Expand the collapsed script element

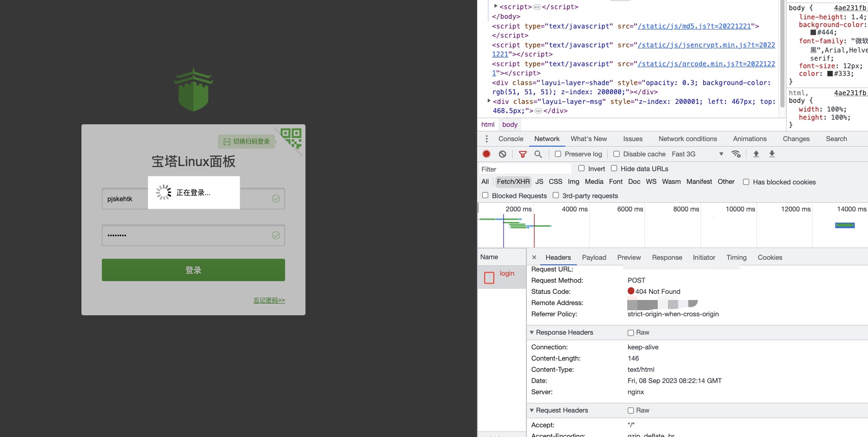tap(496, 6)
